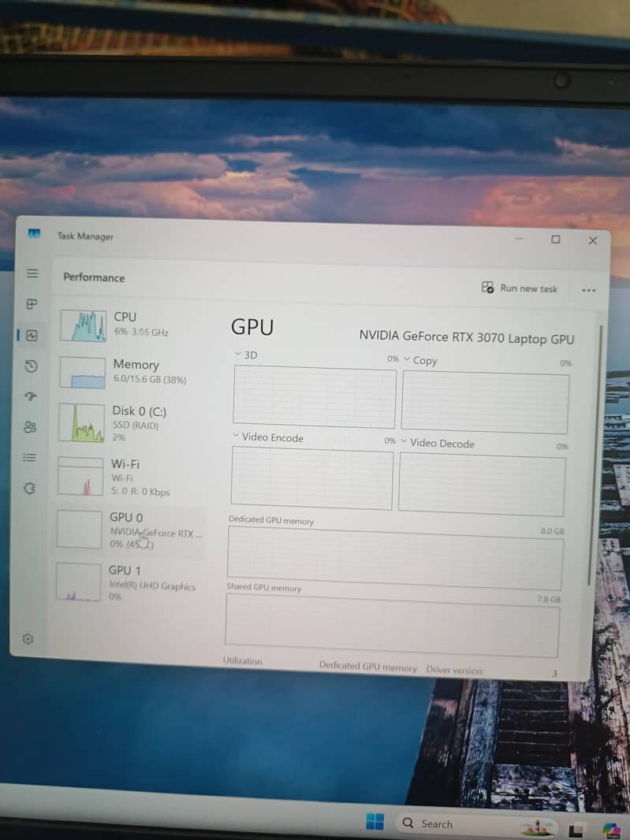Open the Details page list icon
The image size is (630, 840).
(x=29, y=458)
